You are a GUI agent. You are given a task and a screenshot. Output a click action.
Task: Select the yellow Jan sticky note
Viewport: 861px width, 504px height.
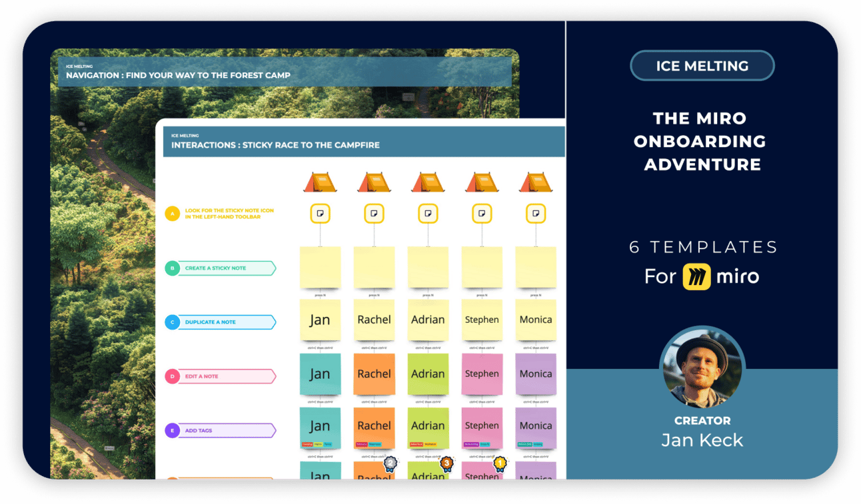[320, 320]
